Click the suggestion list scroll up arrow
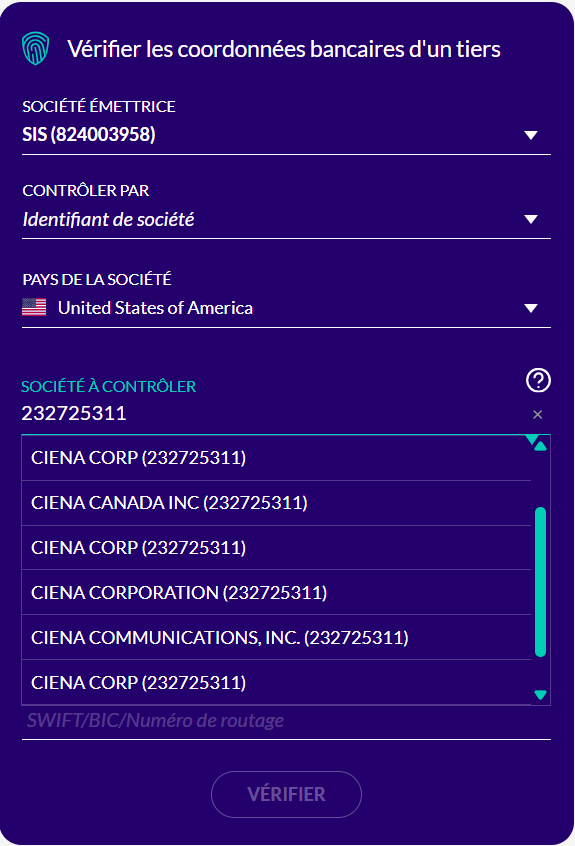The image size is (575, 846). pyautogui.click(x=540, y=446)
